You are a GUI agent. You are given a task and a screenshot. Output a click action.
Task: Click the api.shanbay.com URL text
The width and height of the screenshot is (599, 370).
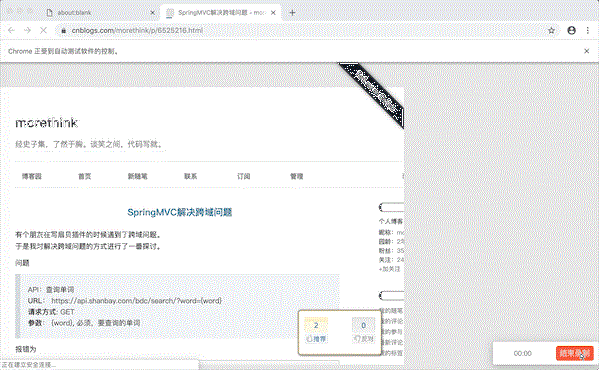tap(136, 301)
